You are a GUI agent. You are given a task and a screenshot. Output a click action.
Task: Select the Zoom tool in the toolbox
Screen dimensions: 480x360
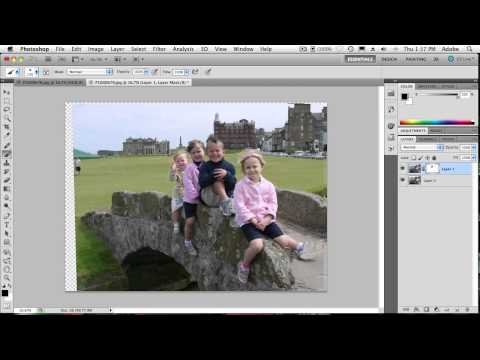pyautogui.click(x=6, y=278)
